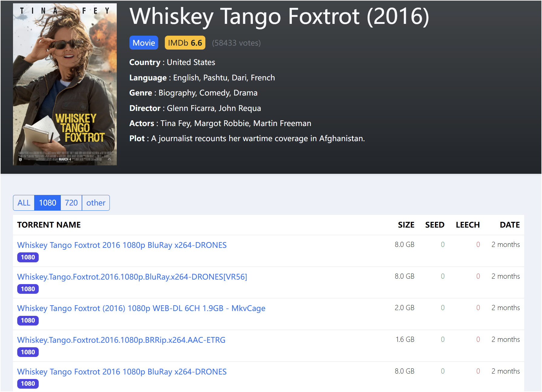Click the title Whiskey Tango Foxtrot (2016)

[x=279, y=16]
